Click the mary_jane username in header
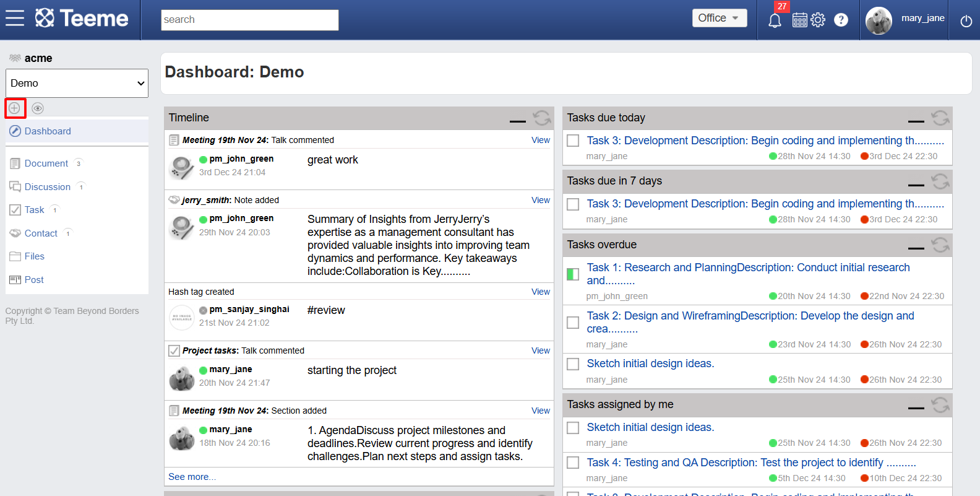 tap(922, 18)
